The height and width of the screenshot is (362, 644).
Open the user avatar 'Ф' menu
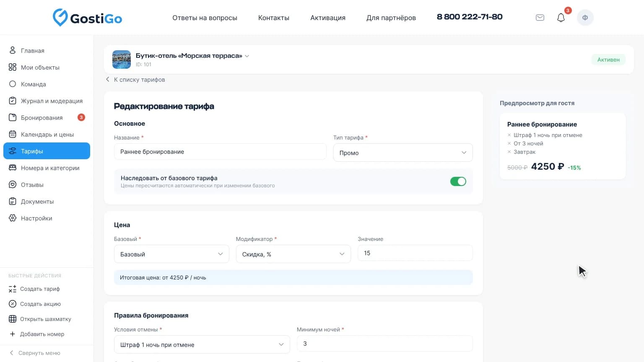tap(585, 18)
